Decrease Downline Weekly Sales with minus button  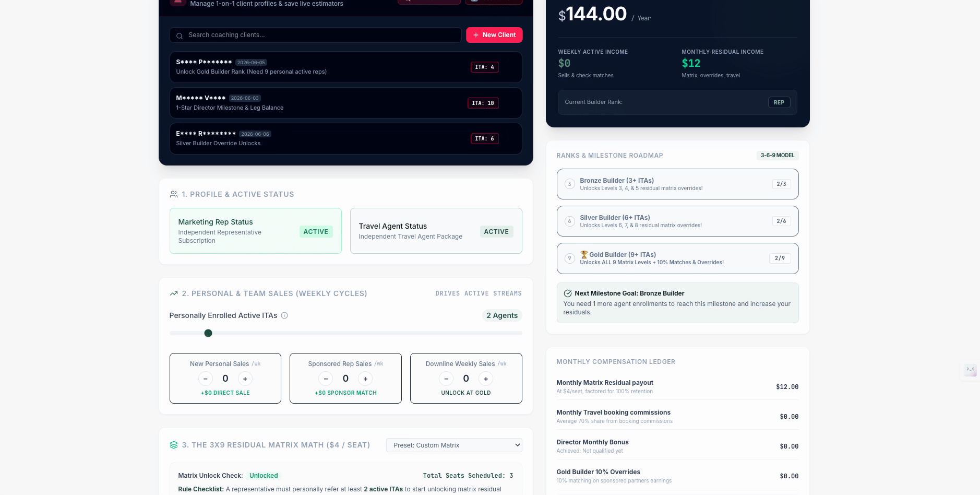click(x=446, y=379)
